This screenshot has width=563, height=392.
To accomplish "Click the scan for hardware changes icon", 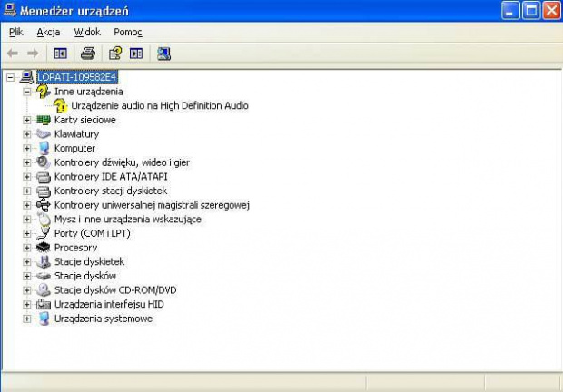I will [163, 54].
